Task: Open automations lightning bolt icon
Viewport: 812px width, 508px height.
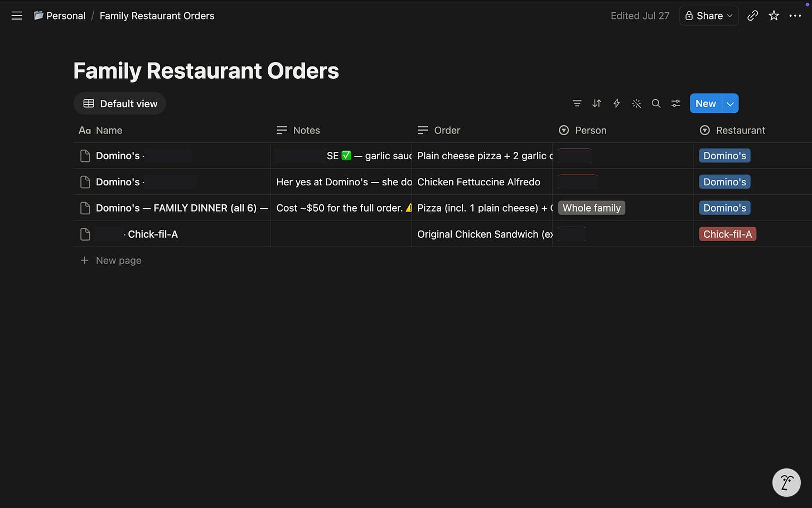Action: pyautogui.click(x=616, y=103)
